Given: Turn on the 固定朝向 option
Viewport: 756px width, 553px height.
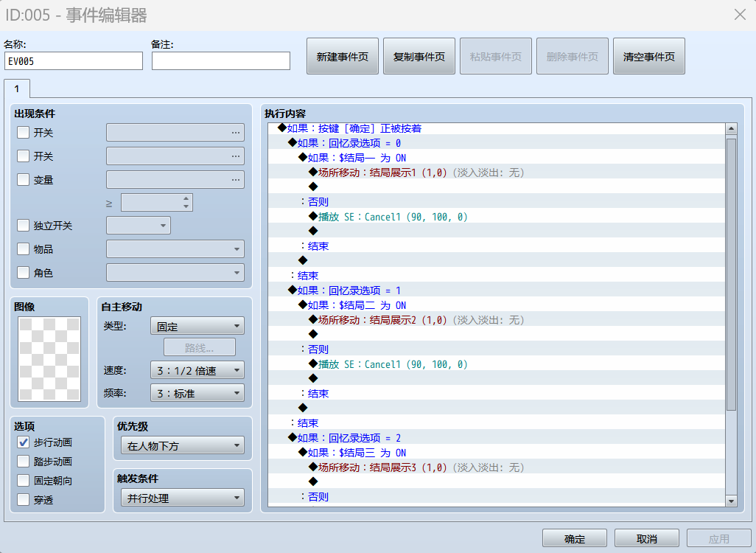Looking at the screenshot, I should 23,481.
